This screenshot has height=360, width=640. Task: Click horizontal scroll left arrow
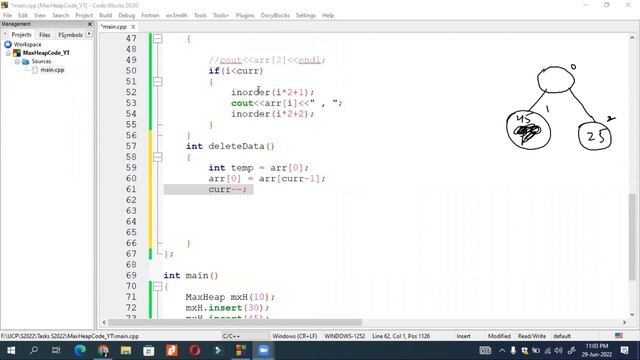pyautogui.click(x=104, y=322)
